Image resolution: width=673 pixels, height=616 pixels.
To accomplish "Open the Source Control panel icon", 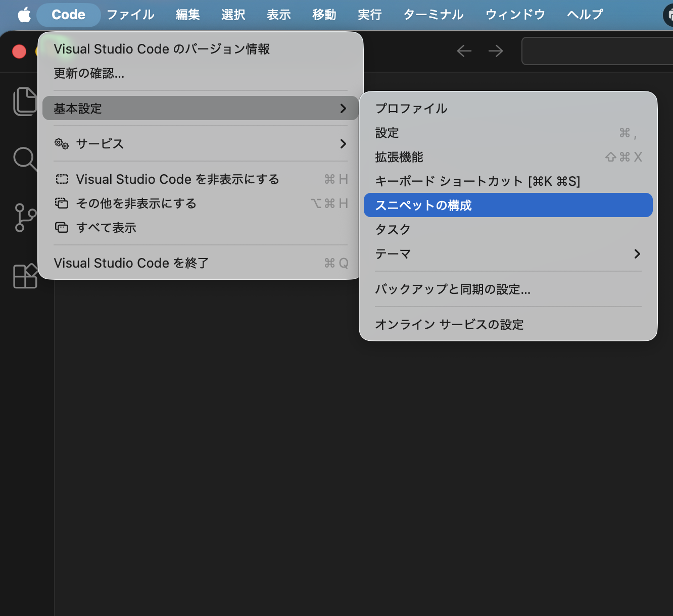I will tap(25, 217).
